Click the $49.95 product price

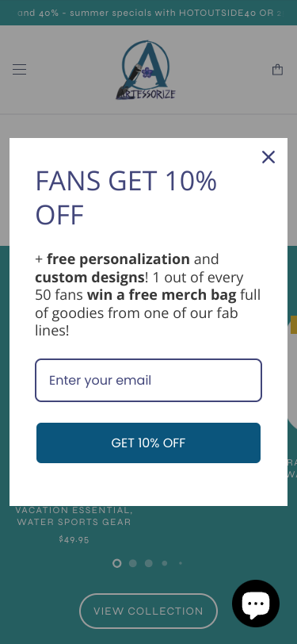(x=74, y=539)
